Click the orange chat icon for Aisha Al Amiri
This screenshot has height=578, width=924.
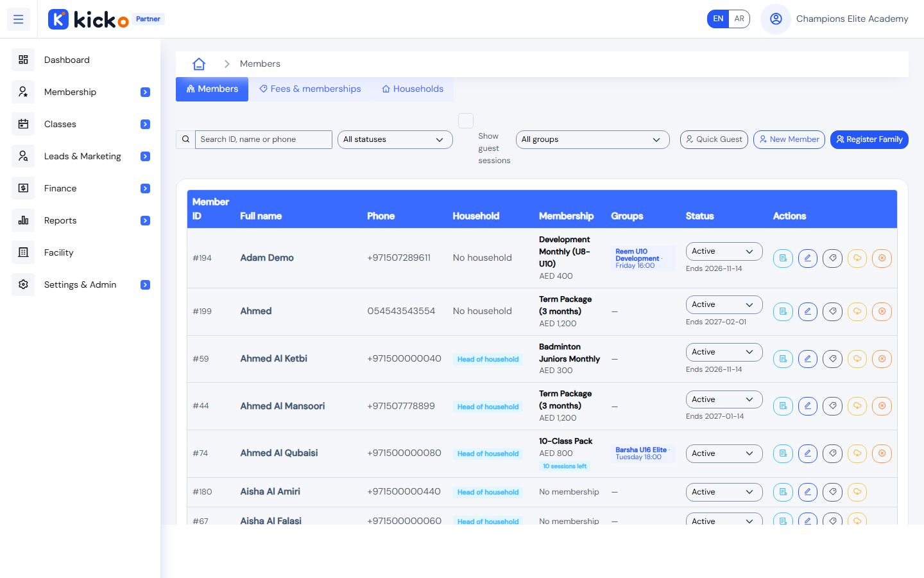857,492
